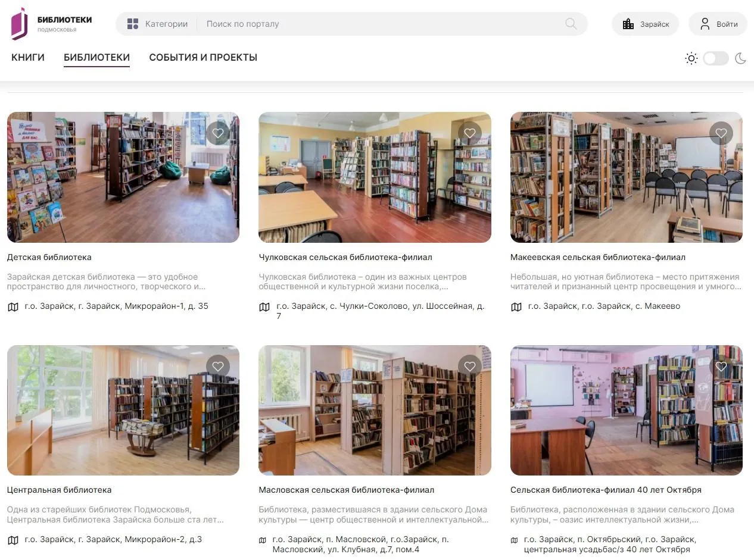Click the Поиск по порталу search field
Screen dimensions: 754x560
(x=381, y=24)
